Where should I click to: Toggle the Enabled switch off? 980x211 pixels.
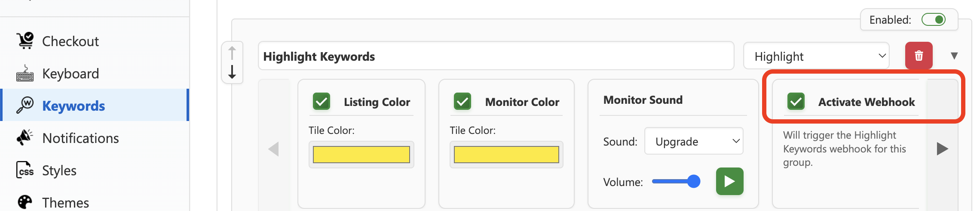click(x=933, y=20)
